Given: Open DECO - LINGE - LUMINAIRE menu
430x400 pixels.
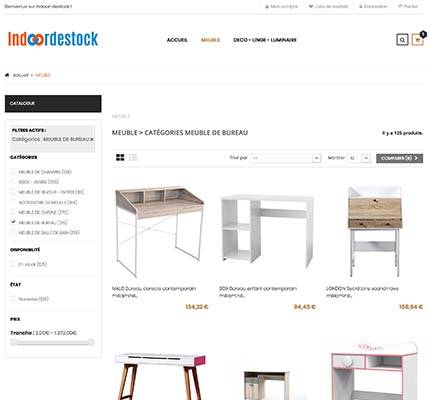Looking at the screenshot, I should click(265, 40).
